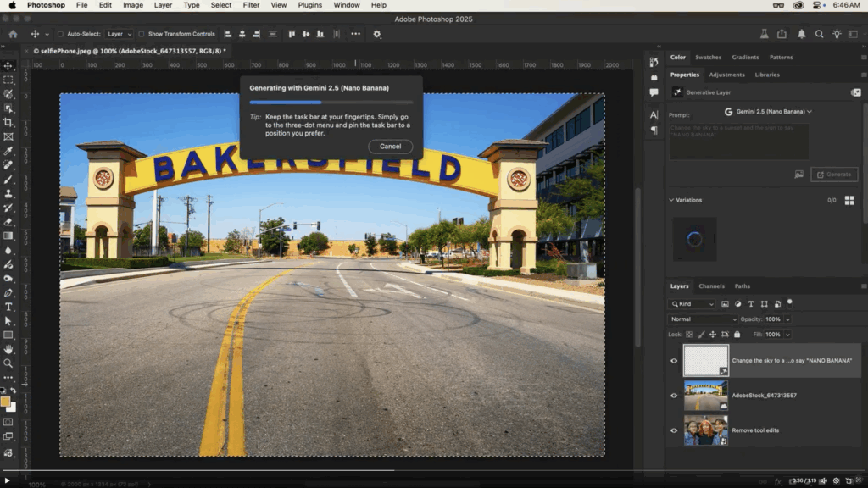Open the Gemini 2.5 model dropdown

pyautogui.click(x=768, y=111)
